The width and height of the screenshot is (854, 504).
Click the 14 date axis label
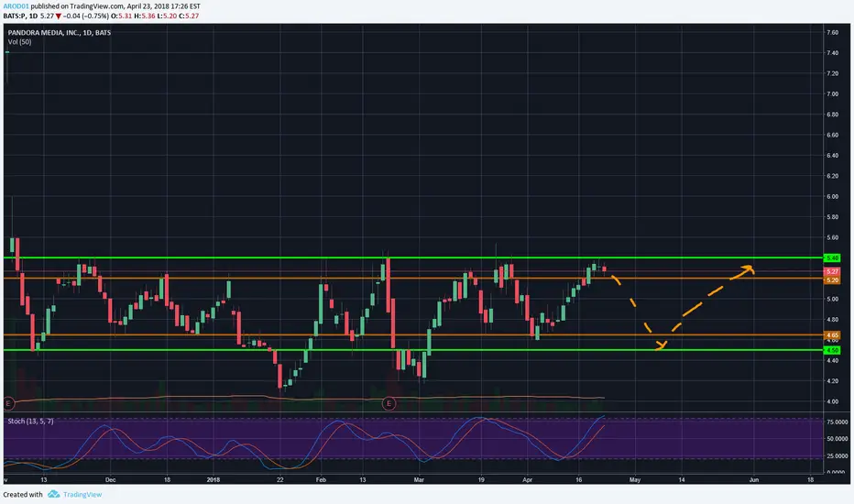point(682,480)
